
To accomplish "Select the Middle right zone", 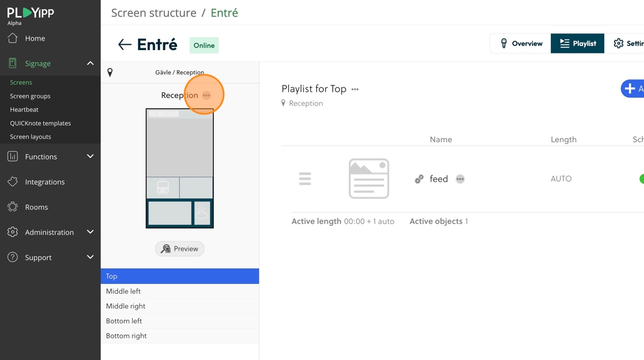I will (x=180, y=306).
